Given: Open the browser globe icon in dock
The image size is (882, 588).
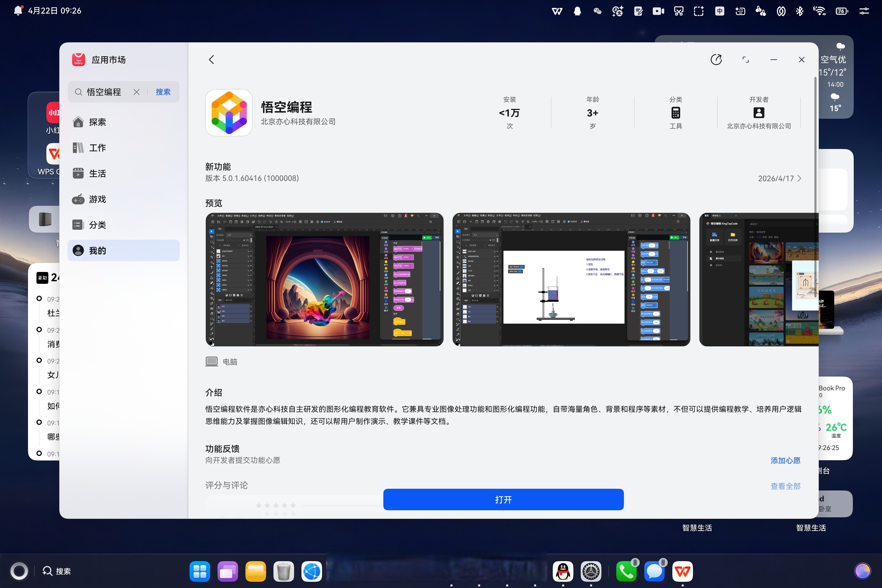Looking at the screenshot, I should click(312, 571).
